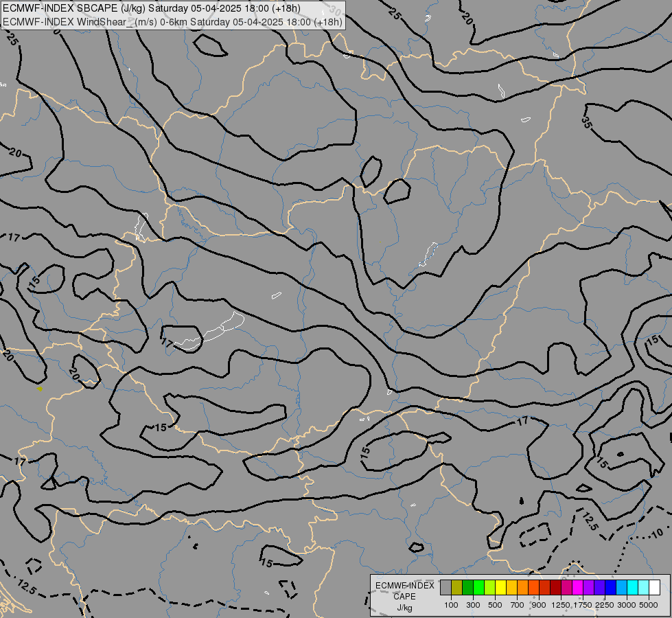672x618 pixels.
Task: Click the pale cyan 4000–5000 swatch
Action: [643, 587]
